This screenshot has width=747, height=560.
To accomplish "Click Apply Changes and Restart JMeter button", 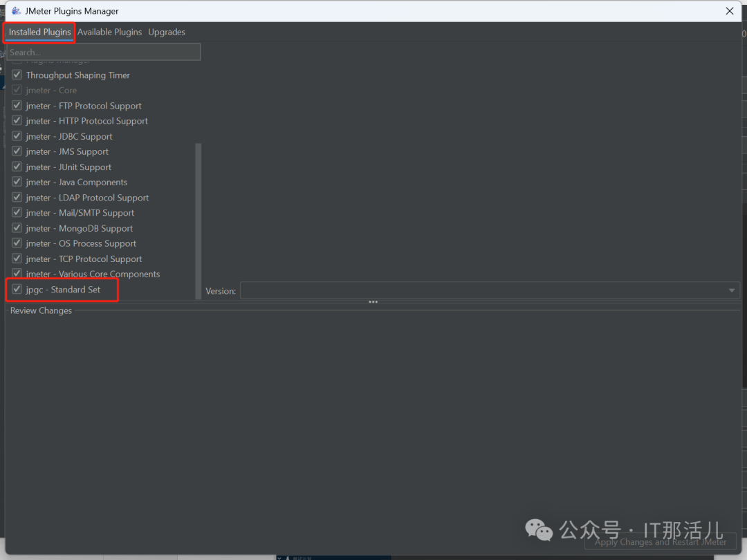I will pos(661,542).
